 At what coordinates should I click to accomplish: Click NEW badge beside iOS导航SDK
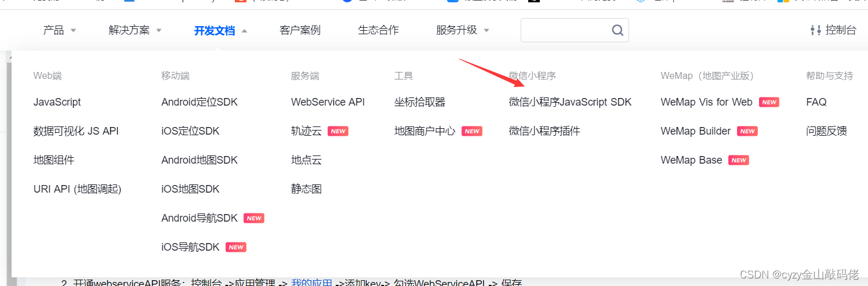(236, 247)
